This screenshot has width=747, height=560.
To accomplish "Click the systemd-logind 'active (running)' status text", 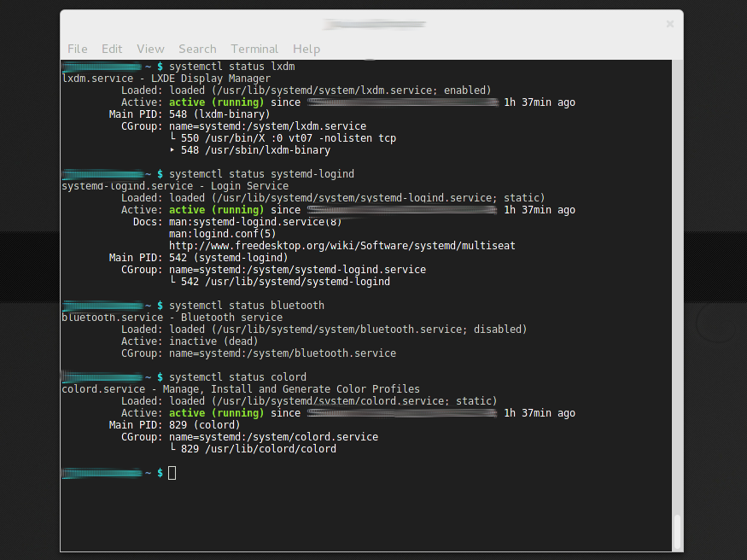I will 216,210.
